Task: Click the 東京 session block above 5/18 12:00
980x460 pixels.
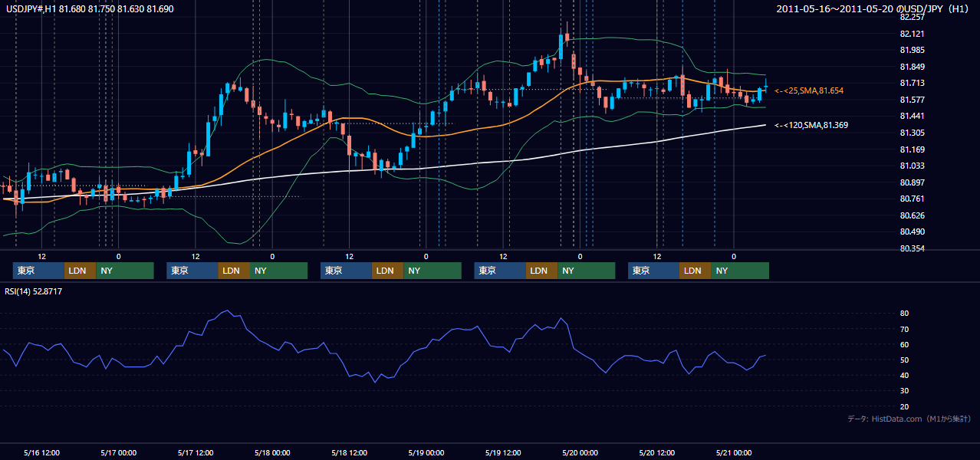Action: pyautogui.click(x=346, y=271)
